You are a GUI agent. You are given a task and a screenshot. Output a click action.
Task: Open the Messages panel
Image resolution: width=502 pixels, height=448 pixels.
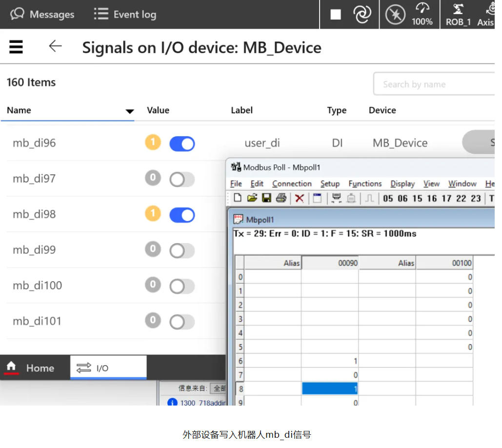[42, 14]
